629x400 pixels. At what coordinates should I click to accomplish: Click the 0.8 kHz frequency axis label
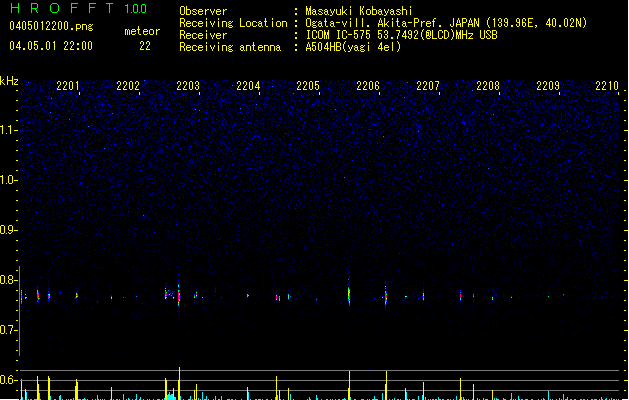[x=7, y=280]
